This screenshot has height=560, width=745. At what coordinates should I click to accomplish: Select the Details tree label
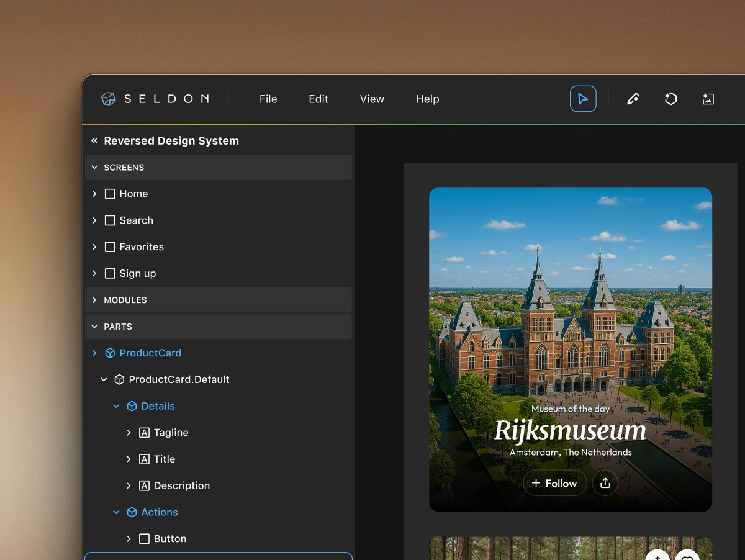point(158,406)
